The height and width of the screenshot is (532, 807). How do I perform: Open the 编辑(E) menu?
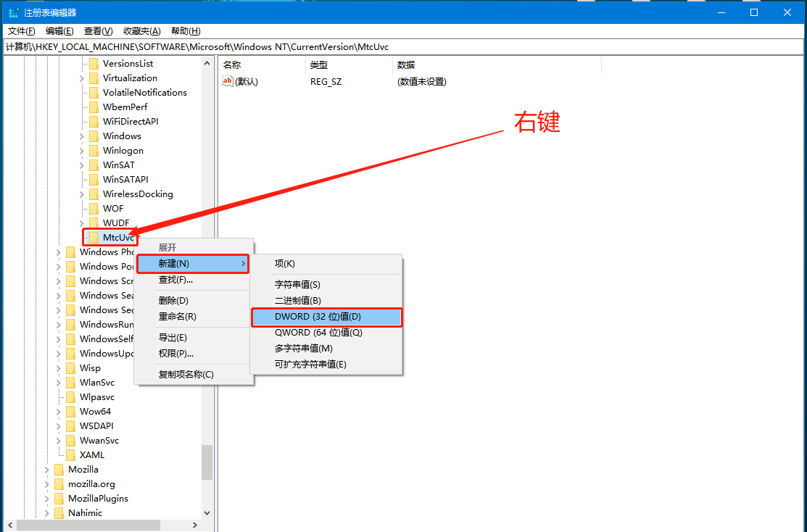[59, 31]
